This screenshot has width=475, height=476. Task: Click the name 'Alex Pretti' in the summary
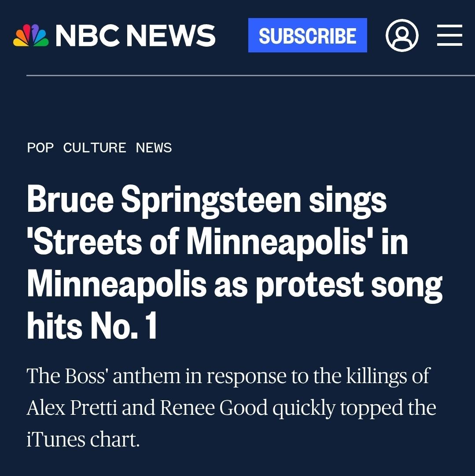[72, 408]
